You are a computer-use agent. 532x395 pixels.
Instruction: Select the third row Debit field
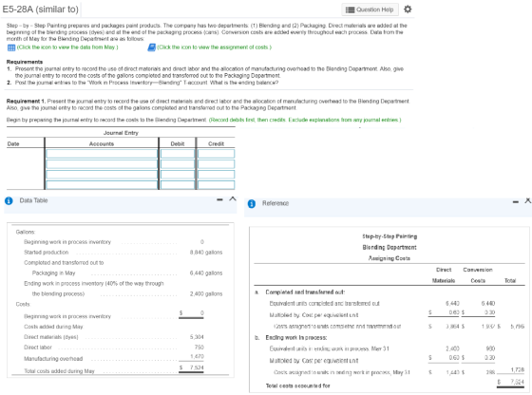[178, 175]
